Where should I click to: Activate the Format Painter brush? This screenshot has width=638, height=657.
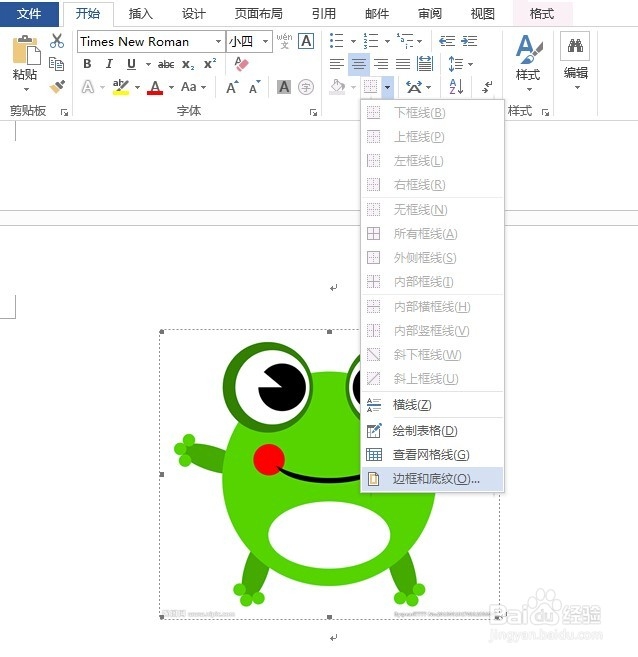click(x=57, y=86)
